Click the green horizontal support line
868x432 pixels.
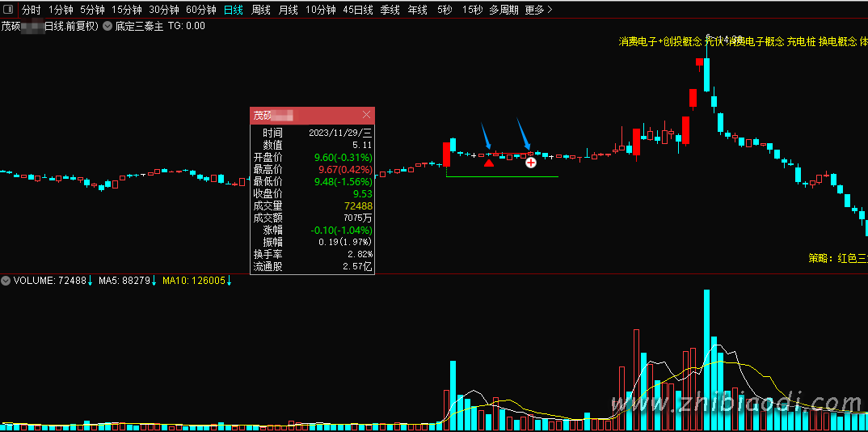click(502, 176)
